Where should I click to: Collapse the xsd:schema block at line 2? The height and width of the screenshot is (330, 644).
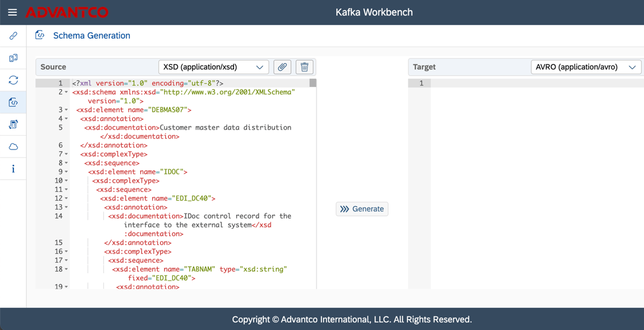click(x=65, y=92)
